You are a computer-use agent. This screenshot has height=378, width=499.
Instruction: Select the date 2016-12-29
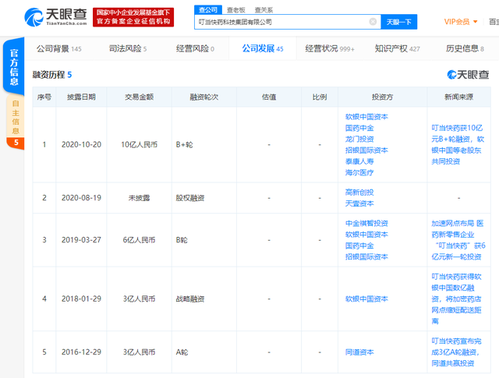pyautogui.click(x=81, y=352)
